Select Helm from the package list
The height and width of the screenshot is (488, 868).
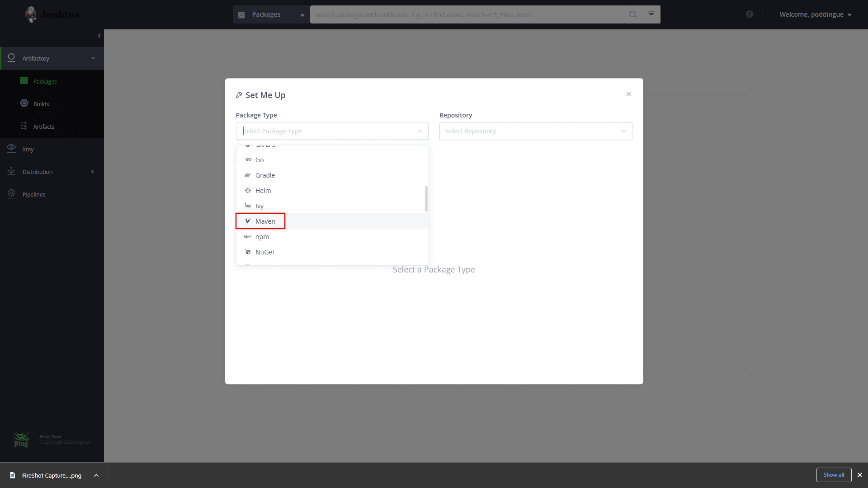(332, 191)
